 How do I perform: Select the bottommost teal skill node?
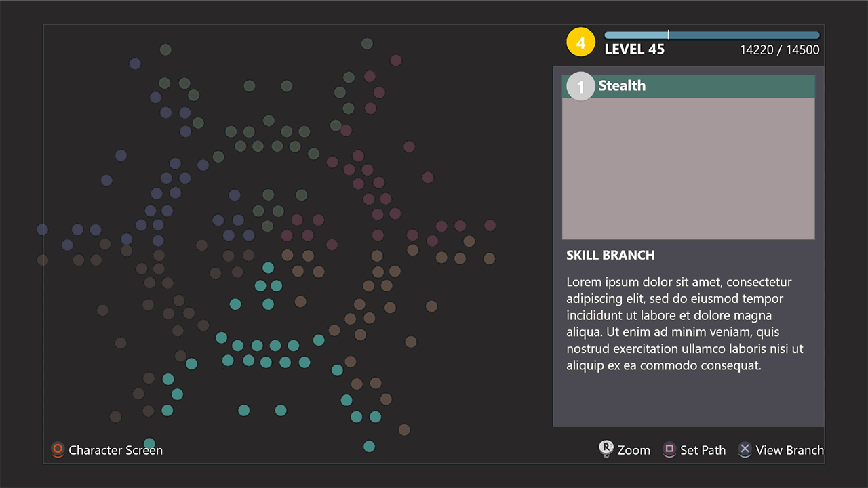[x=369, y=446]
